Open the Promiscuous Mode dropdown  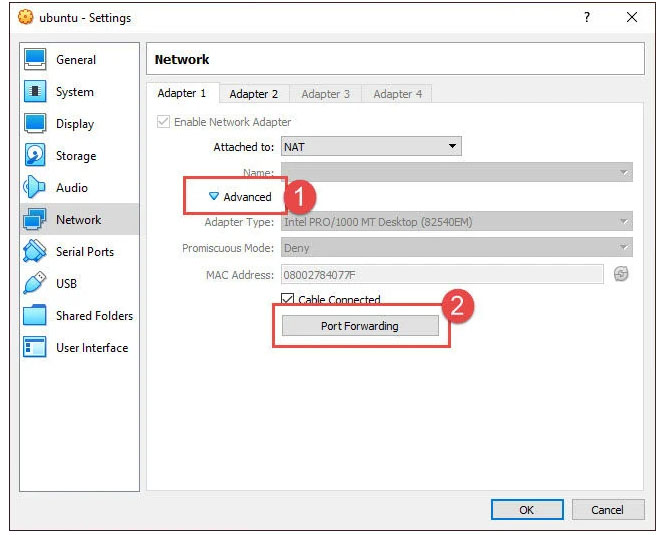456,248
